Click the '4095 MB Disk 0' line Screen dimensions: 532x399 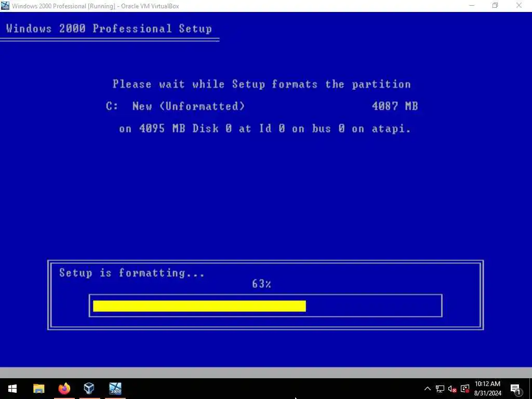pyautogui.click(x=264, y=129)
